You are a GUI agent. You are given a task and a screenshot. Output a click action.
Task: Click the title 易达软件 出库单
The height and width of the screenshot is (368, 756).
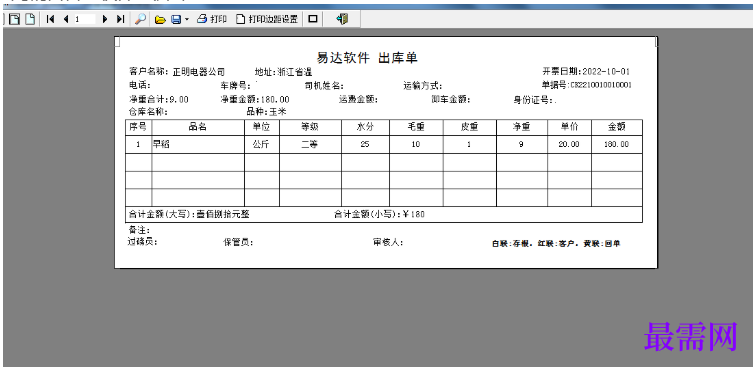point(367,58)
